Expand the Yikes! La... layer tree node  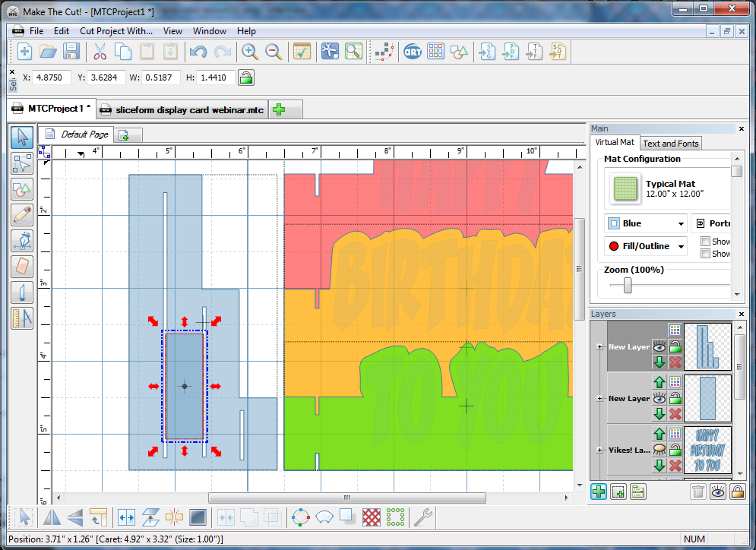(x=599, y=450)
